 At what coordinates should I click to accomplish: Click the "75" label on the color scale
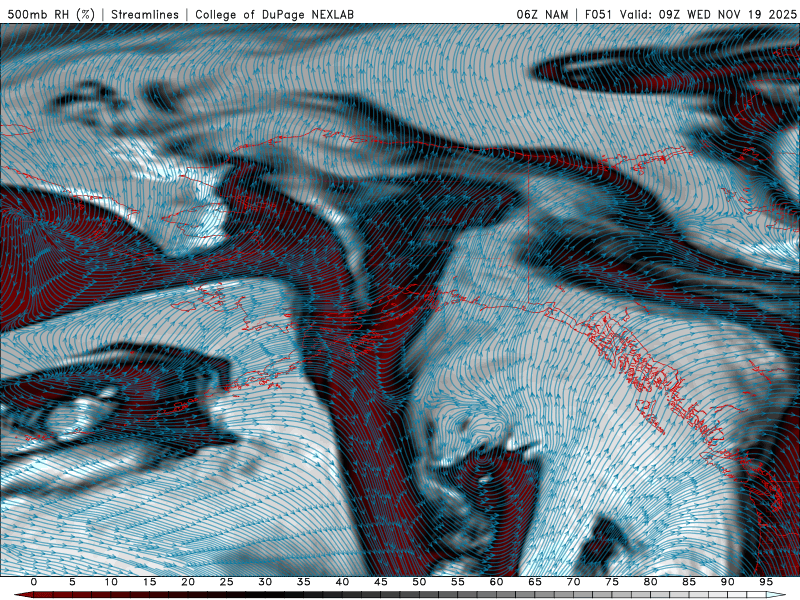[612, 582]
